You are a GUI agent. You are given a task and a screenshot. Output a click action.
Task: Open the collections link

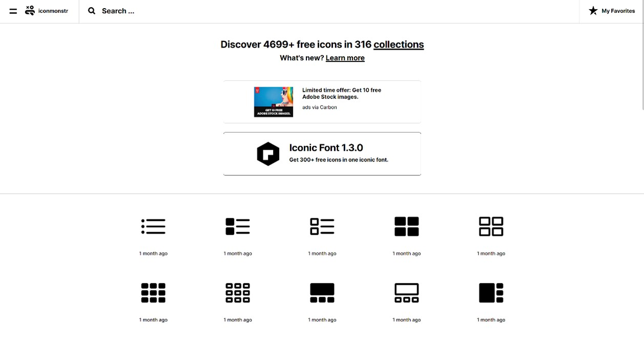point(399,45)
